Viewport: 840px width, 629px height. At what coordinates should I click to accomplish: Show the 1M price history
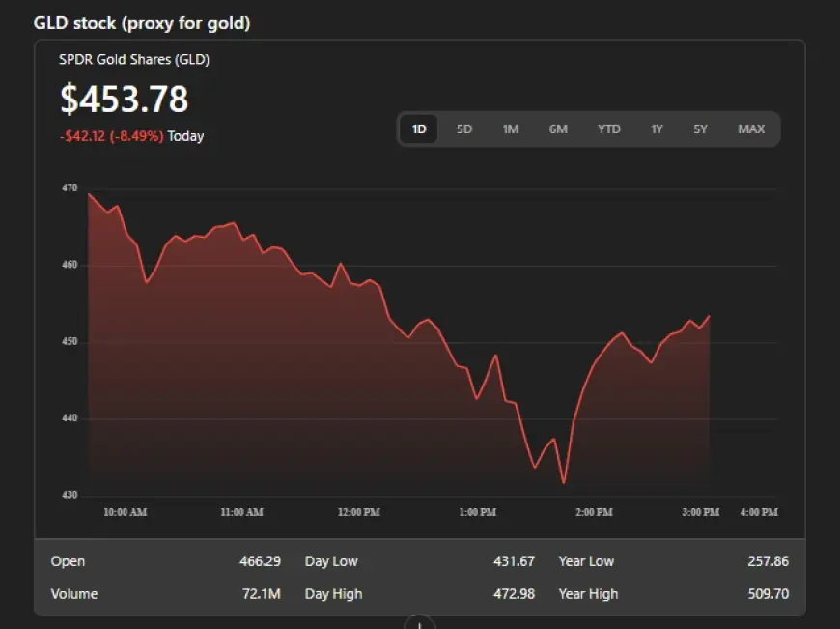coord(511,129)
